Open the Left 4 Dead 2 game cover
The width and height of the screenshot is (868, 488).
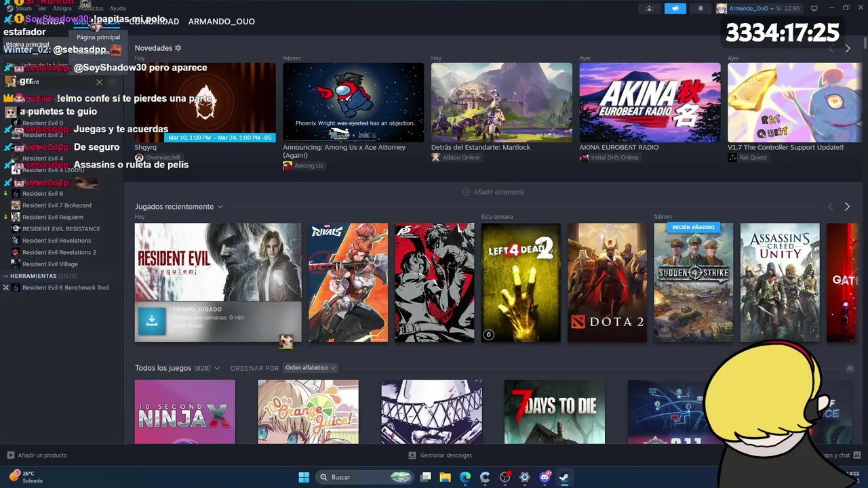click(521, 283)
